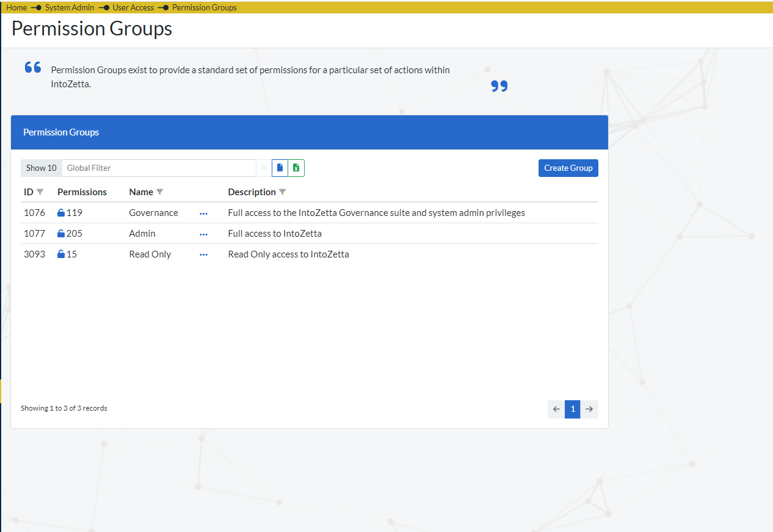Open actions menu for Admin row
This screenshot has width=773, height=532.
tap(203, 234)
